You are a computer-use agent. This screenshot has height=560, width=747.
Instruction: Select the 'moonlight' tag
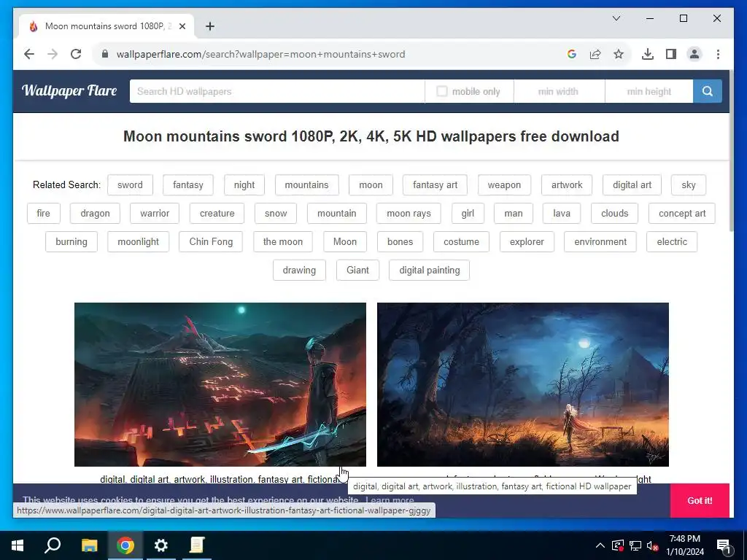pos(138,241)
